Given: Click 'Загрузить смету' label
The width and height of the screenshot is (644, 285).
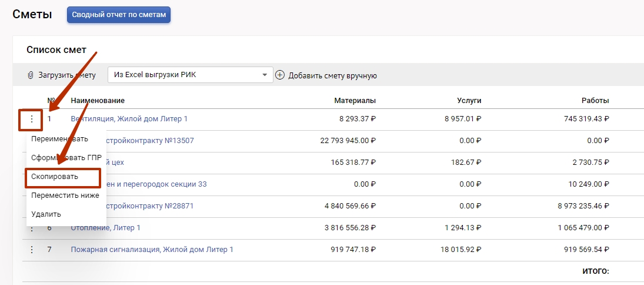Looking at the screenshot, I should [x=67, y=75].
